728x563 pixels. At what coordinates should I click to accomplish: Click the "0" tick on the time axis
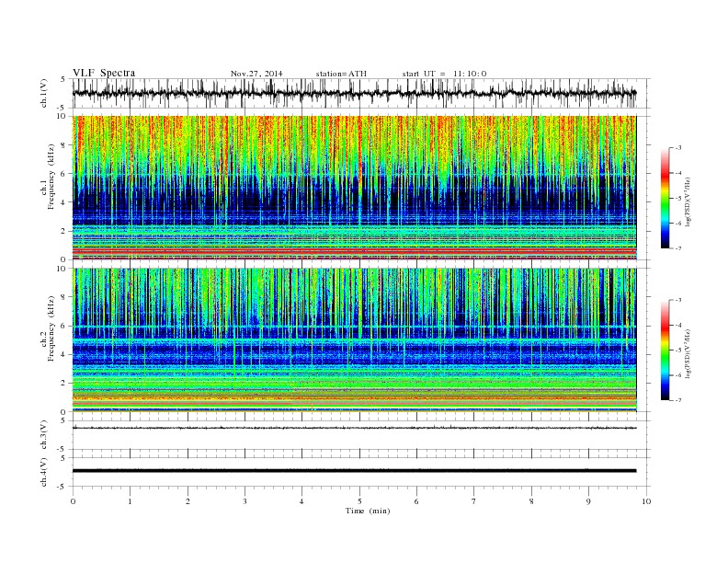tap(73, 501)
